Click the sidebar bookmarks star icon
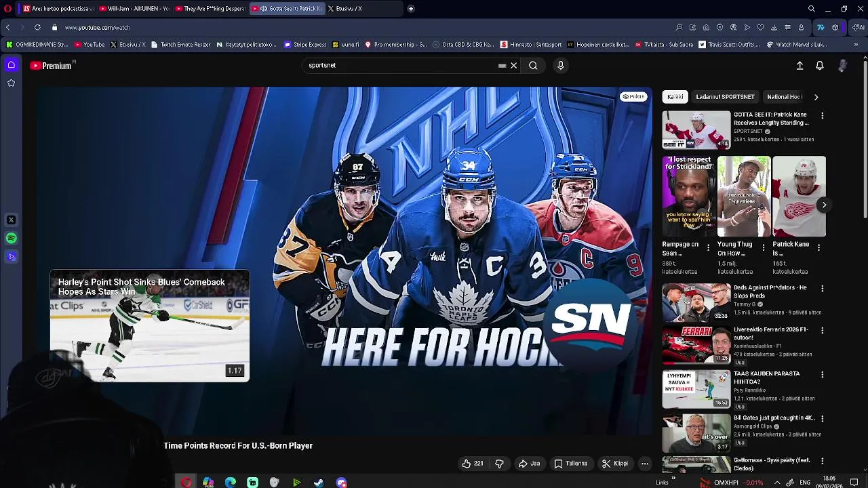 (11, 83)
